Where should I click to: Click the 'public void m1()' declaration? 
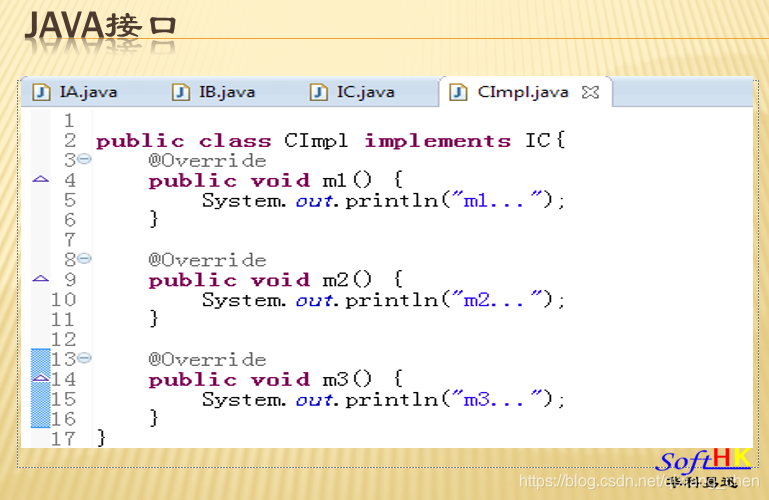click(x=260, y=181)
